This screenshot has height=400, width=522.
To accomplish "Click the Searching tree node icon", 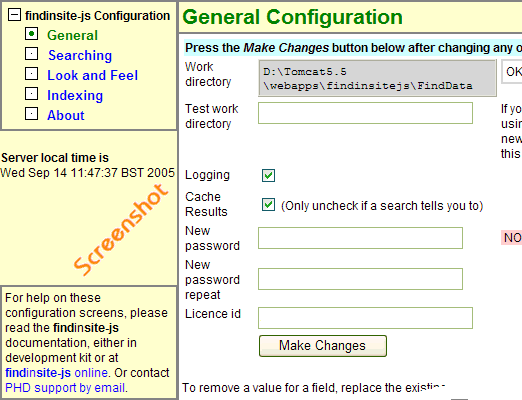I will click(x=31, y=54).
